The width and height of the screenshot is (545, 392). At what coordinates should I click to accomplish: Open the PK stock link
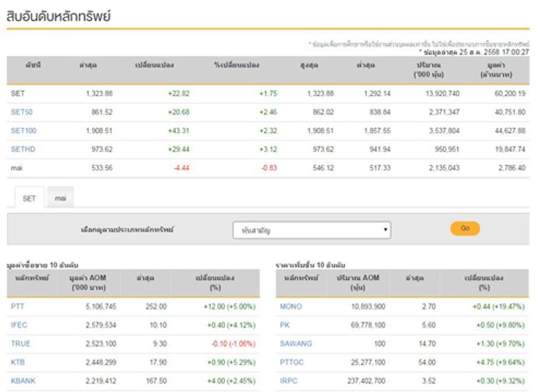click(285, 325)
